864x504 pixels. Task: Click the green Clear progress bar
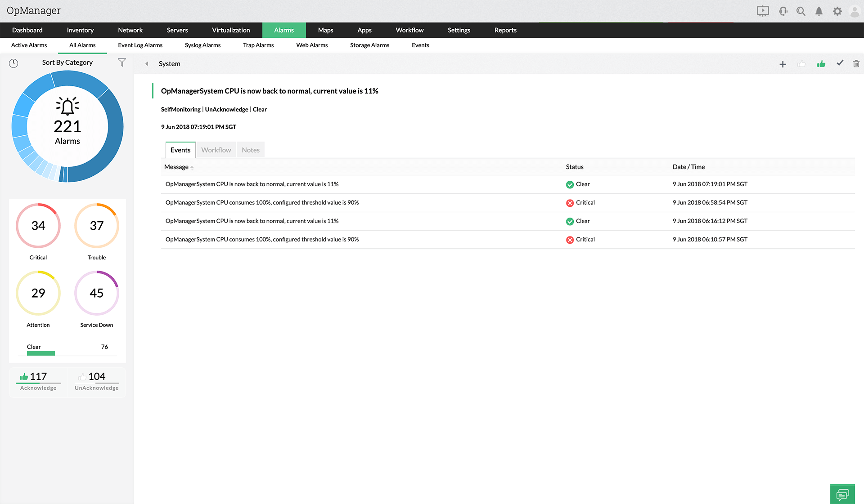[41, 353]
